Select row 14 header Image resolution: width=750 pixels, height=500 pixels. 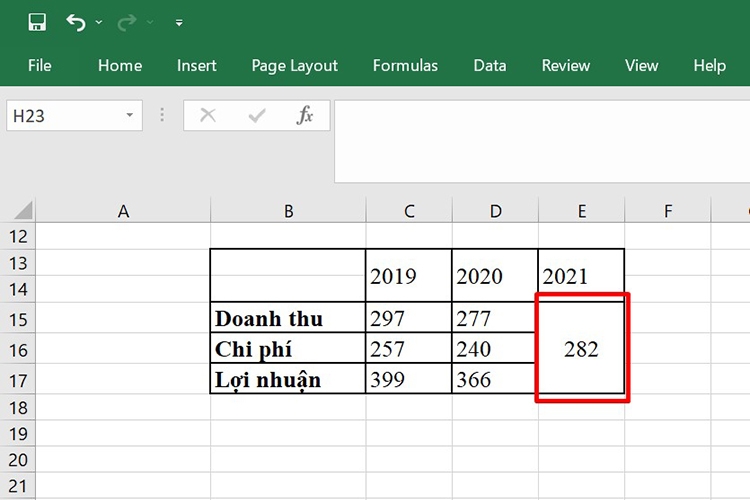pos(18,289)
